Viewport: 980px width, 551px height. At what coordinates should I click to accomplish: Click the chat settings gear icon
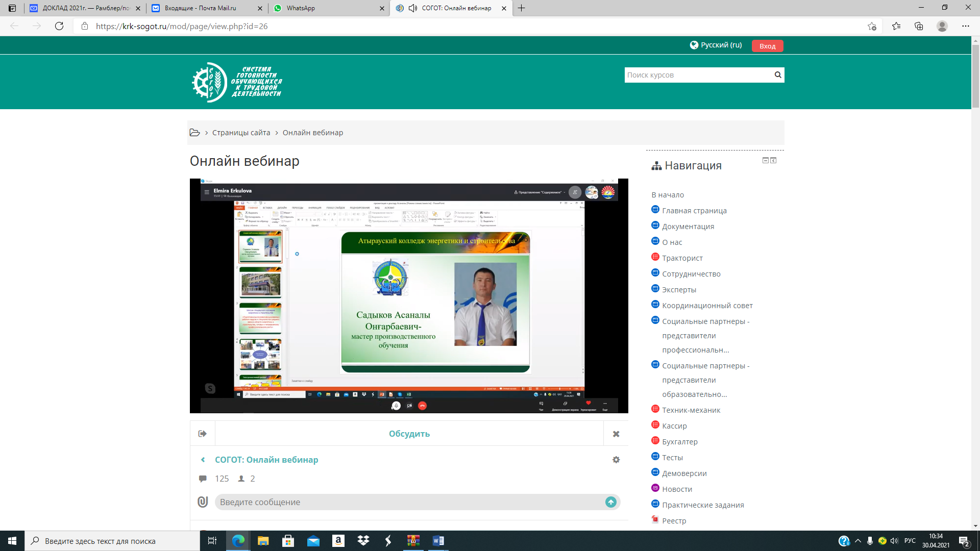616,460
